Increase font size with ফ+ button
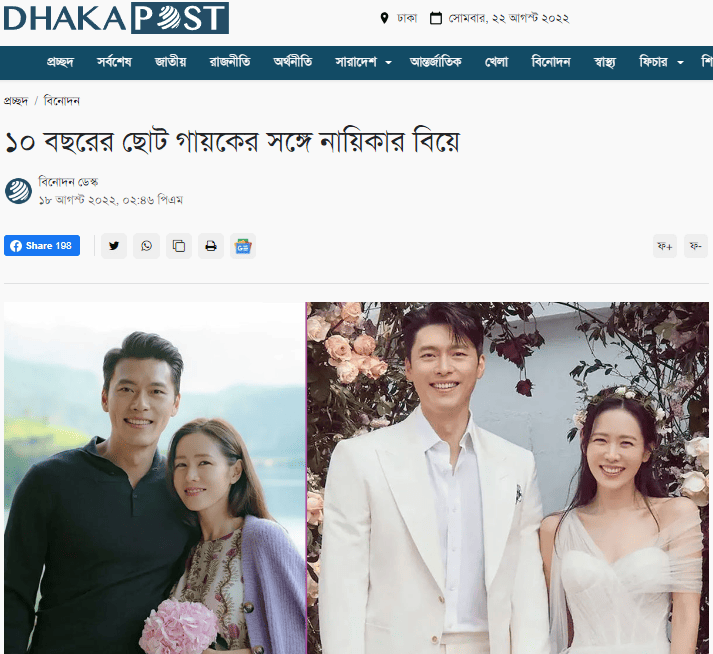The width and height of the screenshot is (713, 654). point(665,246)
